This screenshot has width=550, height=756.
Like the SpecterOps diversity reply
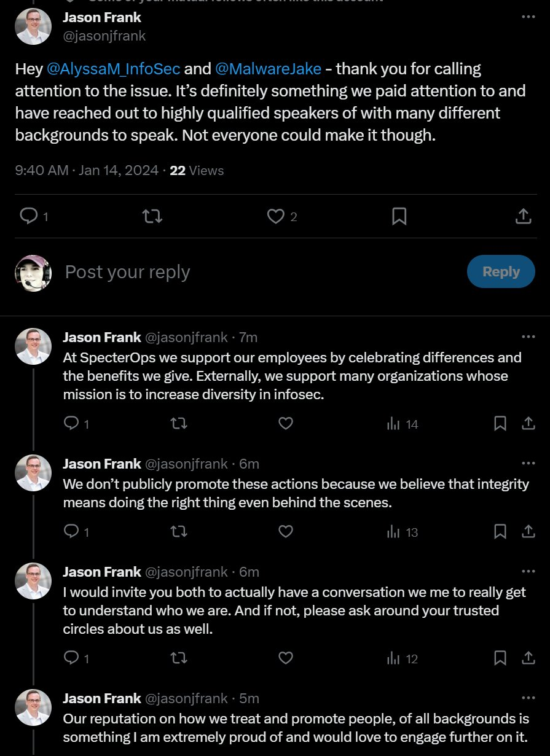click(286, 424)
